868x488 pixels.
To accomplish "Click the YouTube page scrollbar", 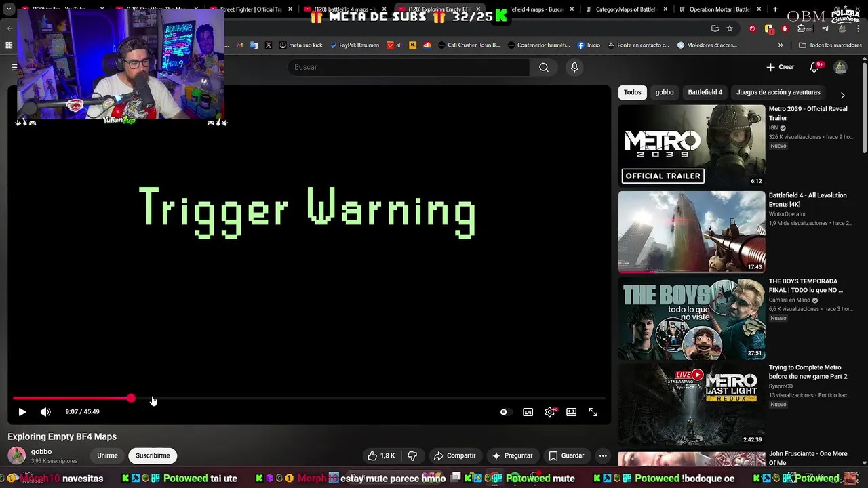I will pos(864,108).
